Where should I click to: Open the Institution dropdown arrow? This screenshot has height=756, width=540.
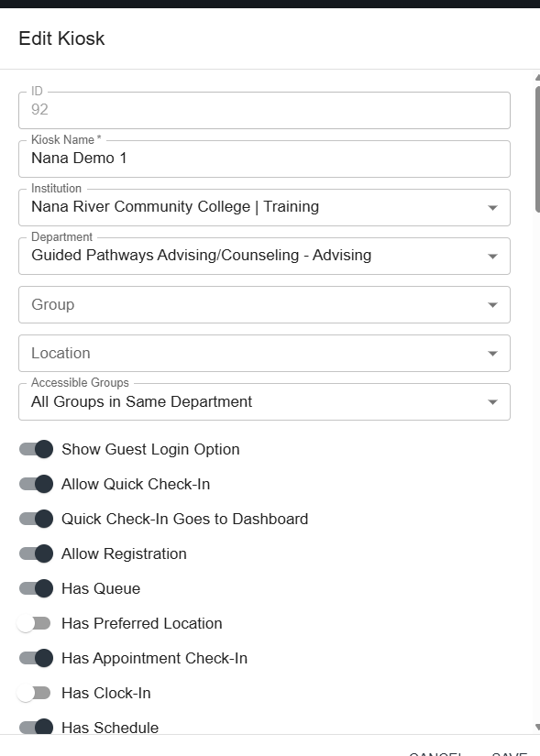(x=492, y=208)
